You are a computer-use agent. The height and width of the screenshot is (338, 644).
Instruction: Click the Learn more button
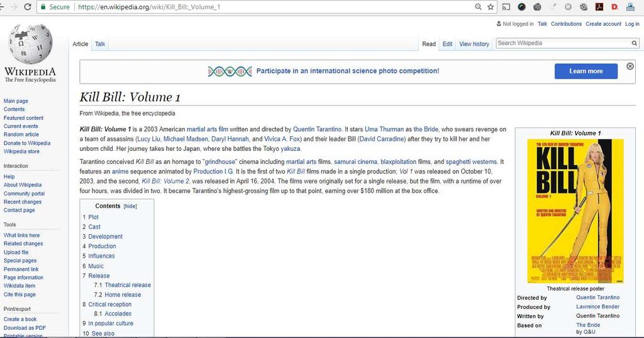click(586, 71)
